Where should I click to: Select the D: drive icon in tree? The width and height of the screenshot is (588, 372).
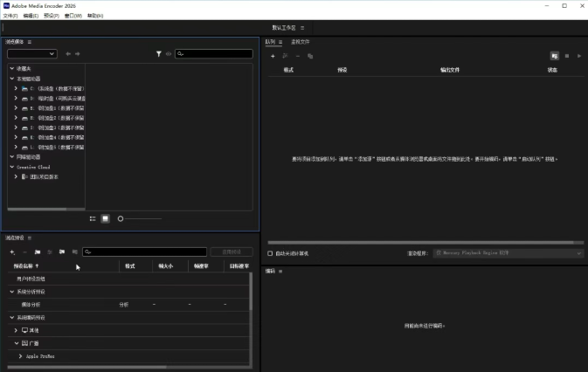(x=24, y=99)
